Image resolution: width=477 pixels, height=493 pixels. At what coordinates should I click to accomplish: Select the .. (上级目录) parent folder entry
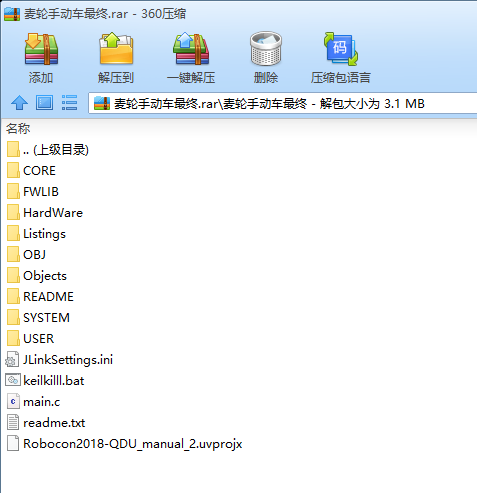[48, 150]
